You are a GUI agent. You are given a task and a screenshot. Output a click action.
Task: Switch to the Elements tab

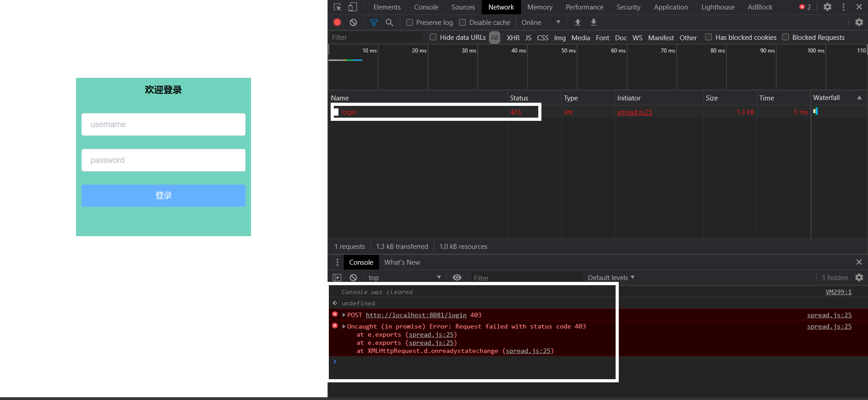pyautogui.click(x=387, y=7)
